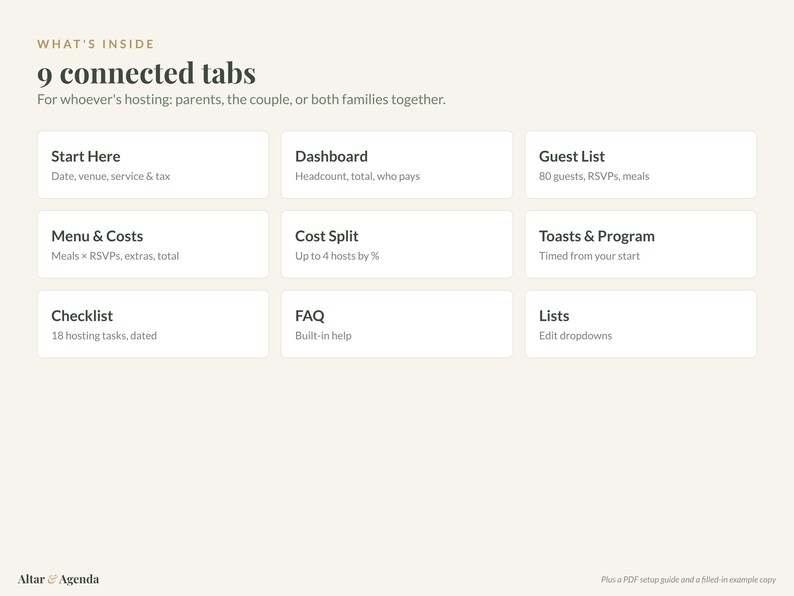Click the PDF setup guide footnote
Image resolution: width=794 pixels, height=596 pixels.
688,579
